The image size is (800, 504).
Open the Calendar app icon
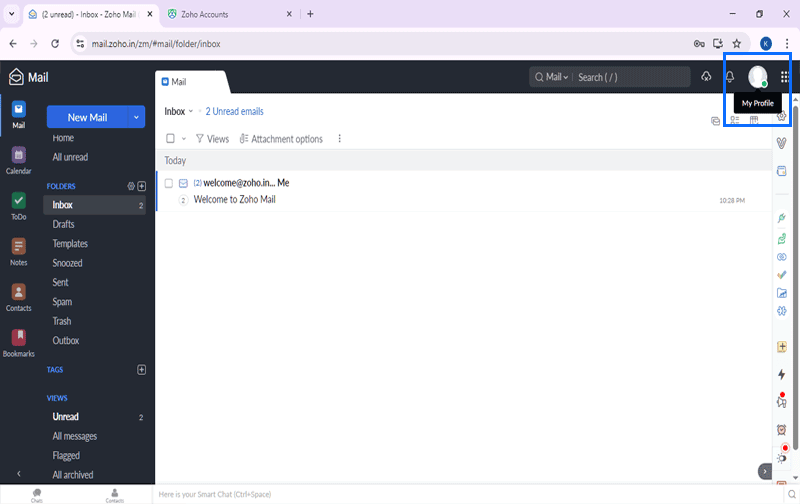click(x=18, y=160)
